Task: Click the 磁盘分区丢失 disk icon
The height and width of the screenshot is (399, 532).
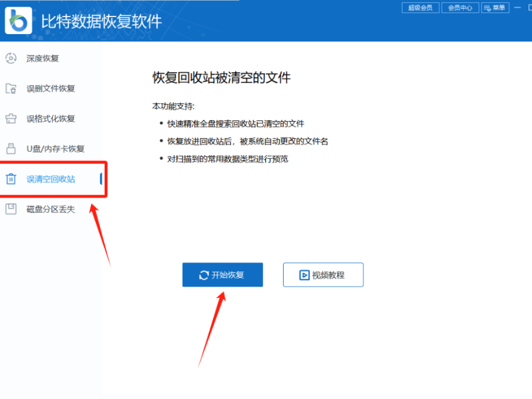Action: tap(10, 209)
